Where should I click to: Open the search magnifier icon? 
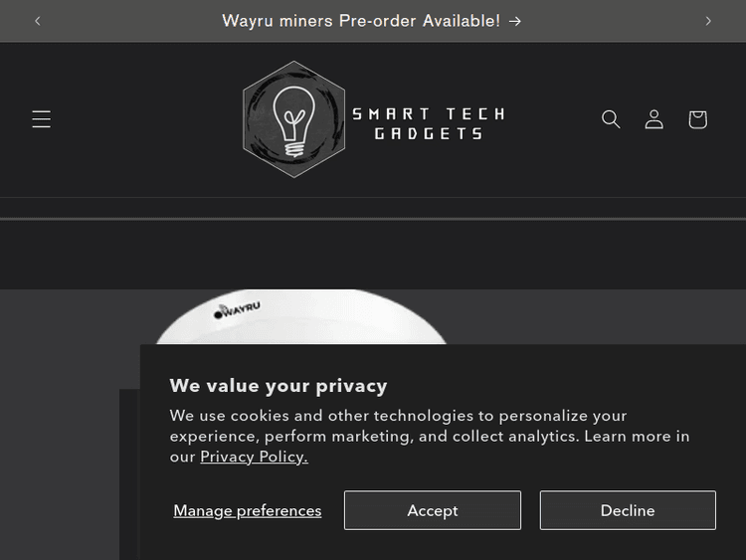611,119
